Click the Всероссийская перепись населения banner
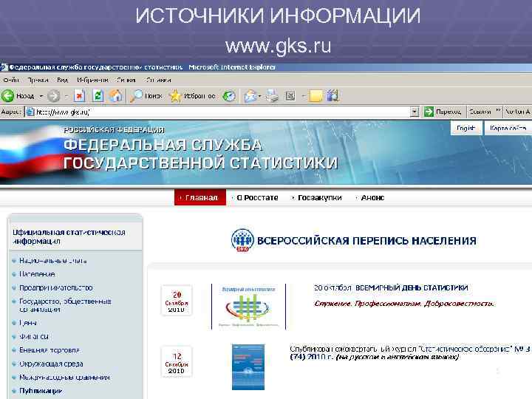This screenshot has width=532, height=399. 353,240
